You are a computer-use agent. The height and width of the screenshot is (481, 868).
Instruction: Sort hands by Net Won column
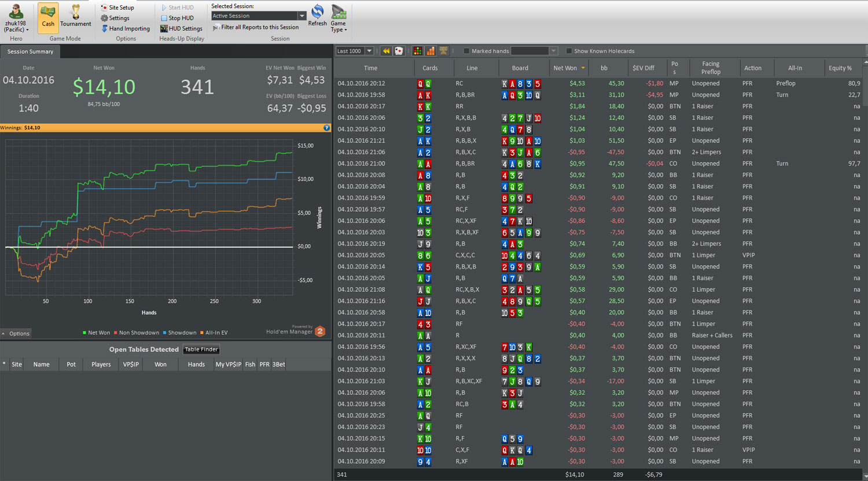[568, 68]
